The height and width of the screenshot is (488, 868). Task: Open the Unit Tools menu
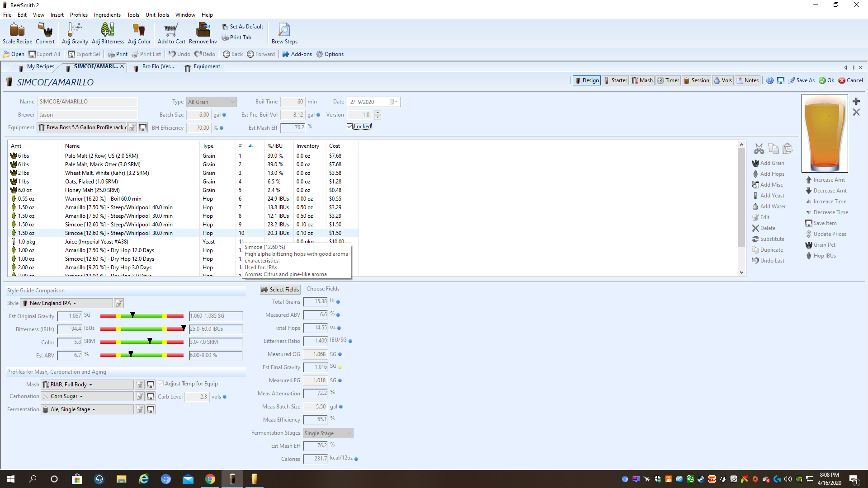[157, 15]
